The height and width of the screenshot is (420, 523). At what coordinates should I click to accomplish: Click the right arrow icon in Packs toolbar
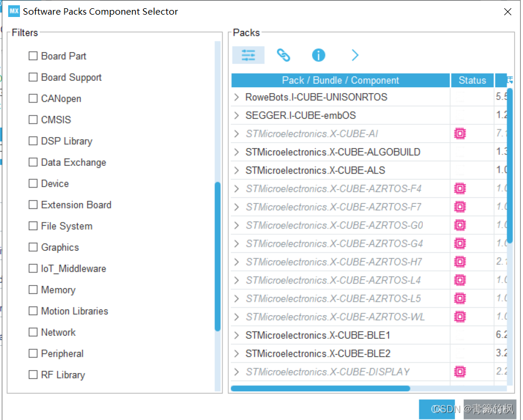tap(355, 55)
